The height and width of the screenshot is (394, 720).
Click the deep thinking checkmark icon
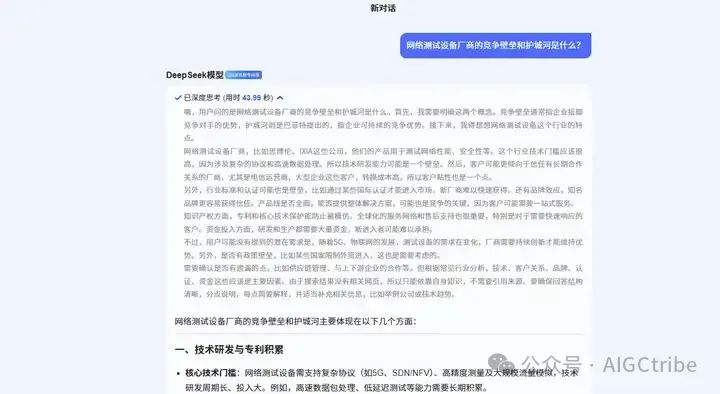178,98
